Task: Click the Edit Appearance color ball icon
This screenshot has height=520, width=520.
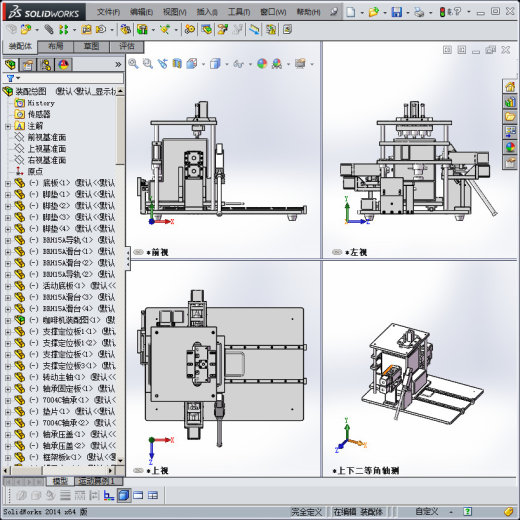Action: point(262,63)
